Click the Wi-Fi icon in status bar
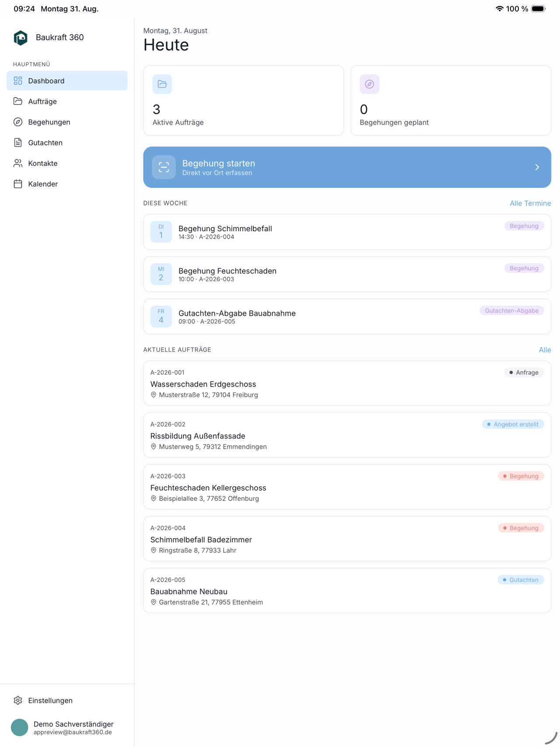 pyautogui.click(x=499, y=9)
